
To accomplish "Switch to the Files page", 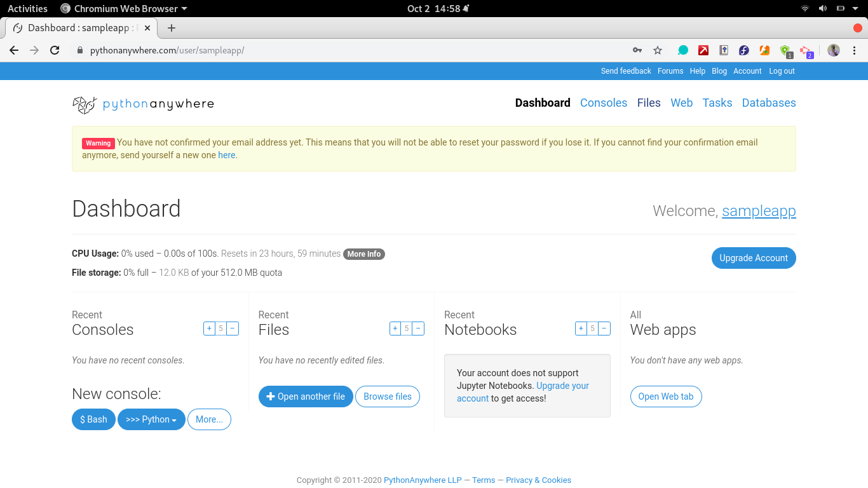I will (649, 103).
